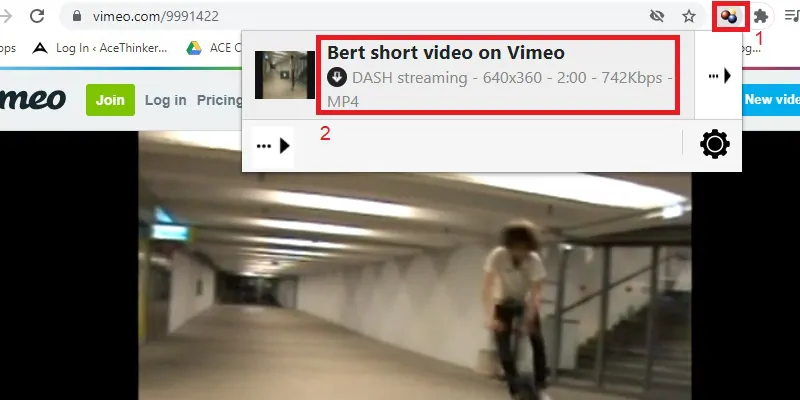Click the download arrow beside DASH streaming
This screenshot has width=800, height=400.
click(x=338, y=77)
